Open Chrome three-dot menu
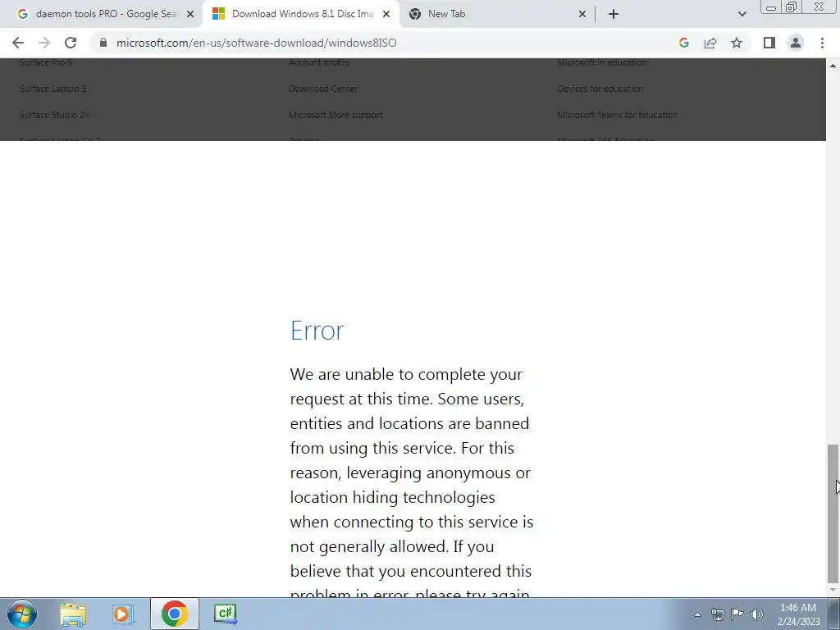 (x=822, y=43)
